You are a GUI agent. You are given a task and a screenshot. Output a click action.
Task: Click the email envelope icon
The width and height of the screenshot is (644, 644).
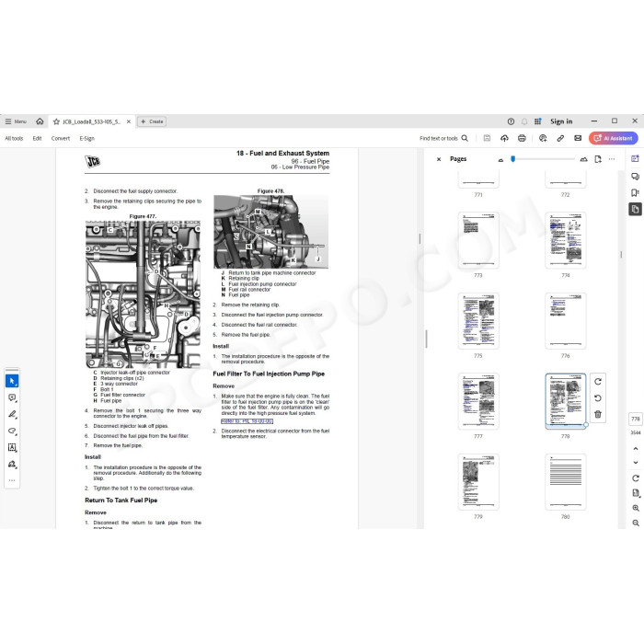[x=578, y=138]
